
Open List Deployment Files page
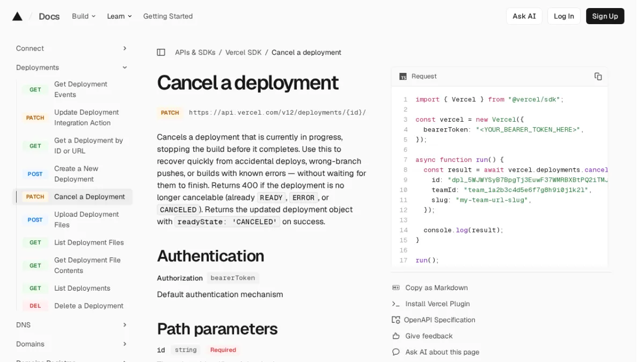coord(89,243)
